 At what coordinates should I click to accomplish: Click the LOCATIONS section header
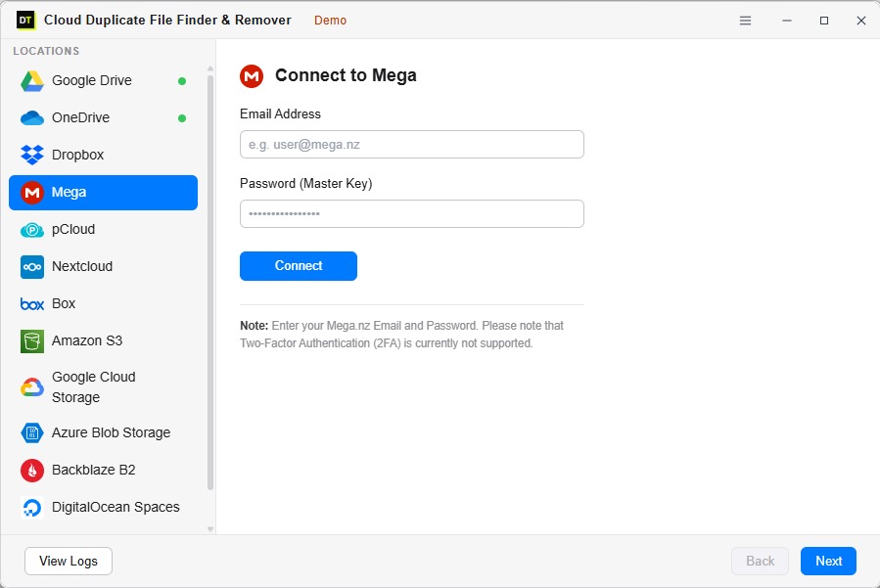coord(46,51)
